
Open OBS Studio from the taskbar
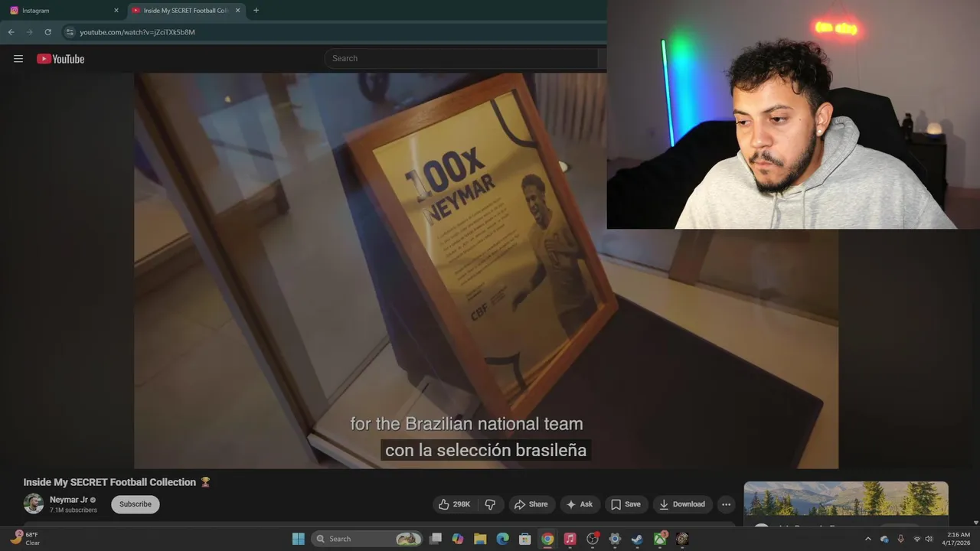point(593,539)
